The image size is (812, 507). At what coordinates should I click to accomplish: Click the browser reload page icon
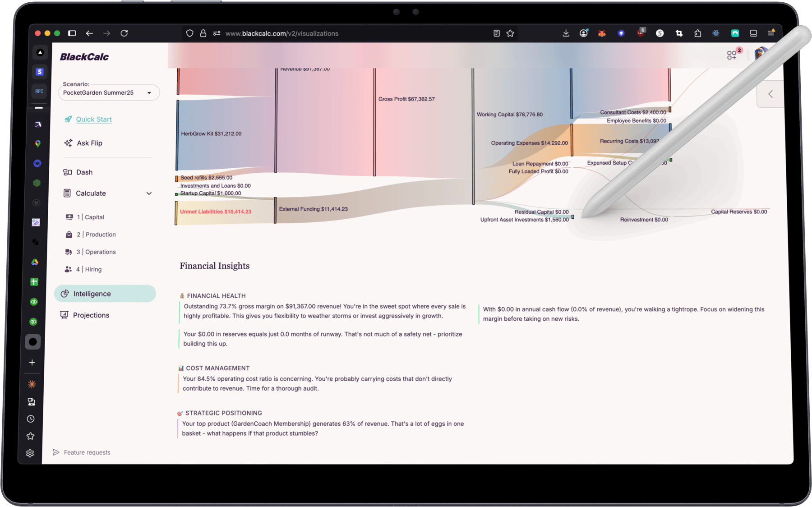[124, 33]
